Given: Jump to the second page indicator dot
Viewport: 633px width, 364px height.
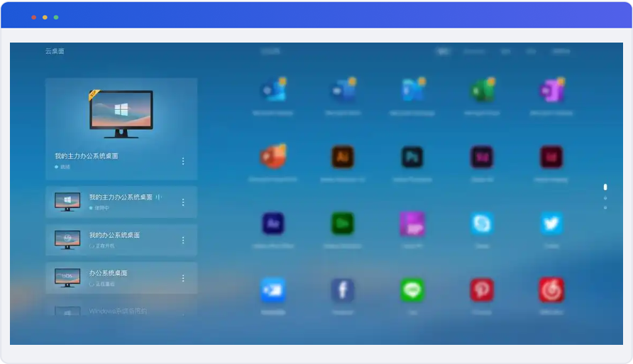Looking at the screenshot, I should click(x=605, y=198).
